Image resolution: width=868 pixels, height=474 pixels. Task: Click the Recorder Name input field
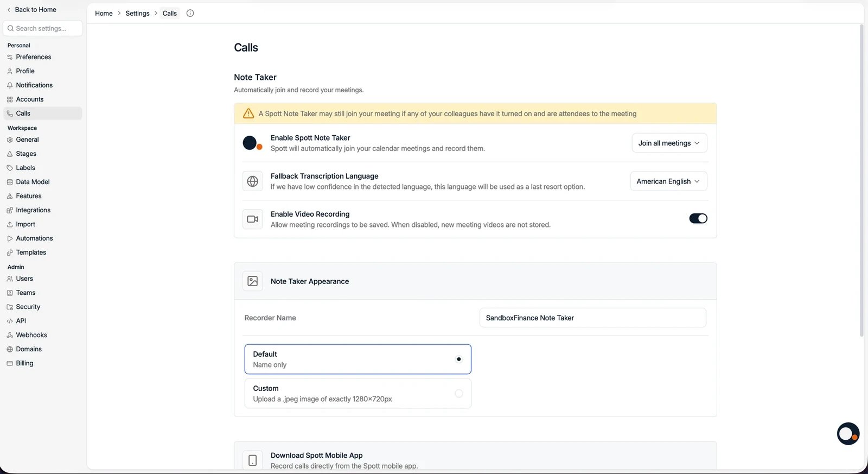click(x=593, y=318)
